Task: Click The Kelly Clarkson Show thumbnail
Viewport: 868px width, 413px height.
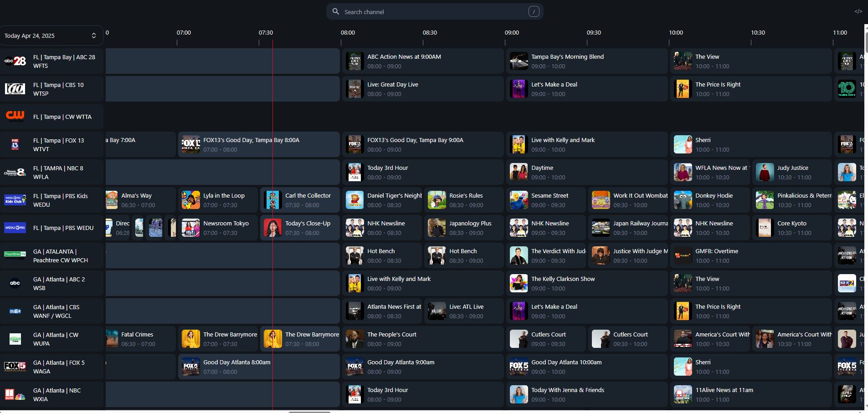Action: coord(519,283)
